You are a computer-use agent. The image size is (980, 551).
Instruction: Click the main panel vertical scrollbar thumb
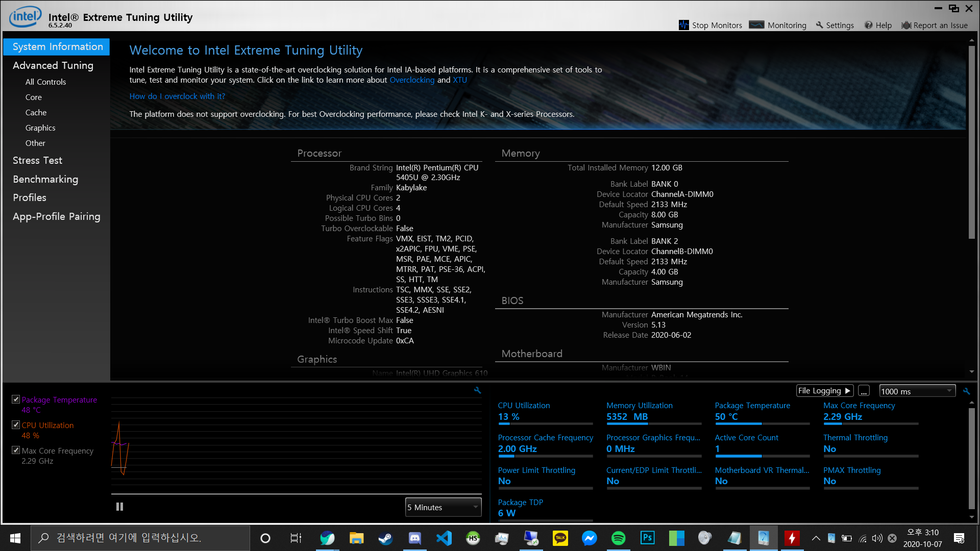pos(972,142)
